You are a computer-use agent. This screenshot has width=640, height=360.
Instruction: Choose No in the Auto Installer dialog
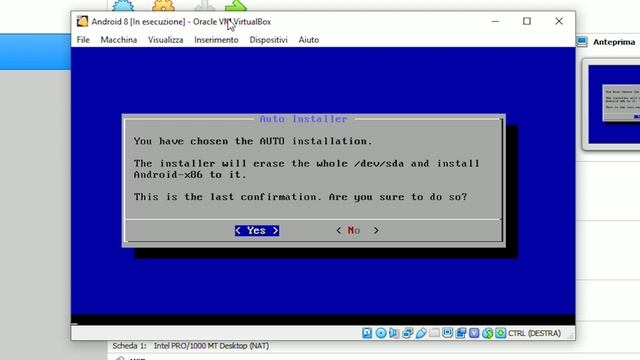[357, 231]
